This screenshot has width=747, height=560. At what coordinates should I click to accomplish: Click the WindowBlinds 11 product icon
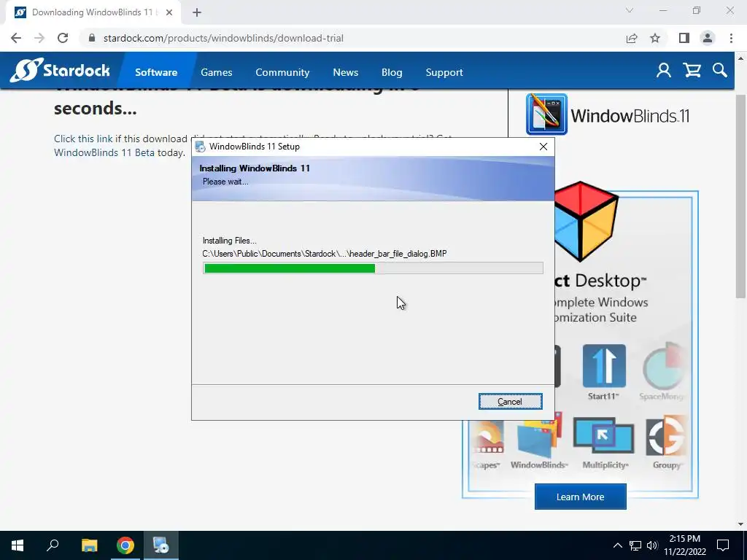pyautogui.click(x=546, y=114)
